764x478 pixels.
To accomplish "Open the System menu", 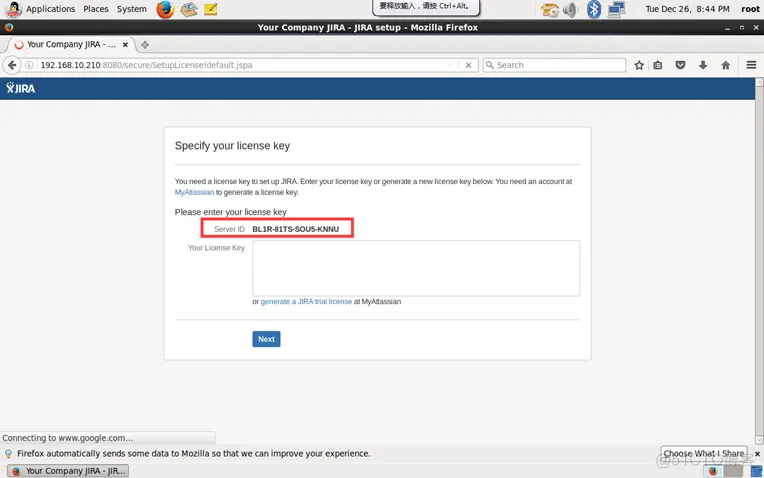I will click(132, 9).
